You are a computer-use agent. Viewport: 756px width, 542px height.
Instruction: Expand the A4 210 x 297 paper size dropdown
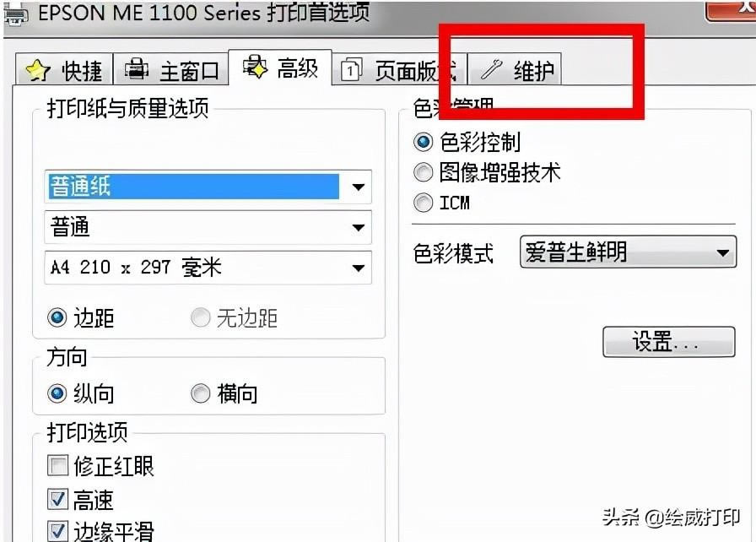click(208, 268)
